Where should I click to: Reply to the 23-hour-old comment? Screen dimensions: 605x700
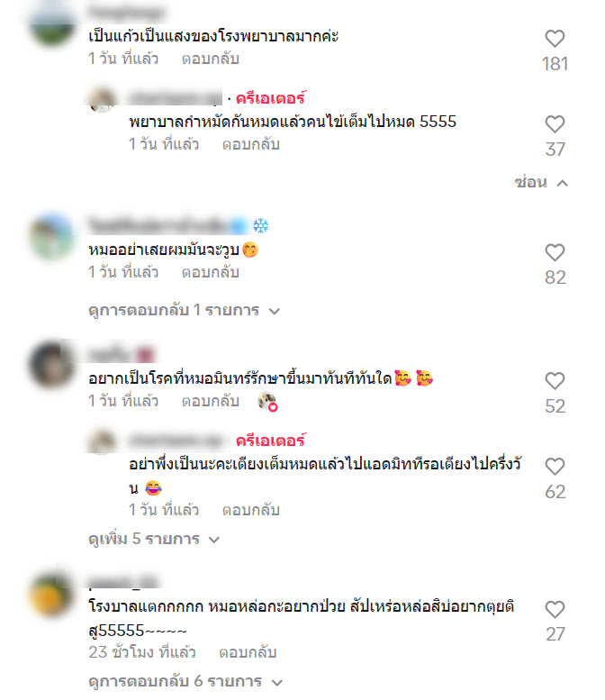[x=248, y=652]
